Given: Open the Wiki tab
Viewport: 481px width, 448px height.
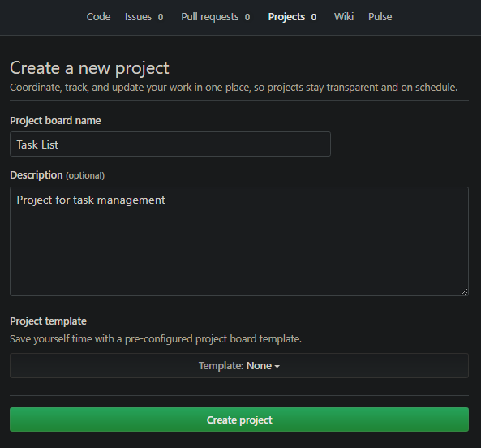Looking at the screenshot, I should point(344,17).
